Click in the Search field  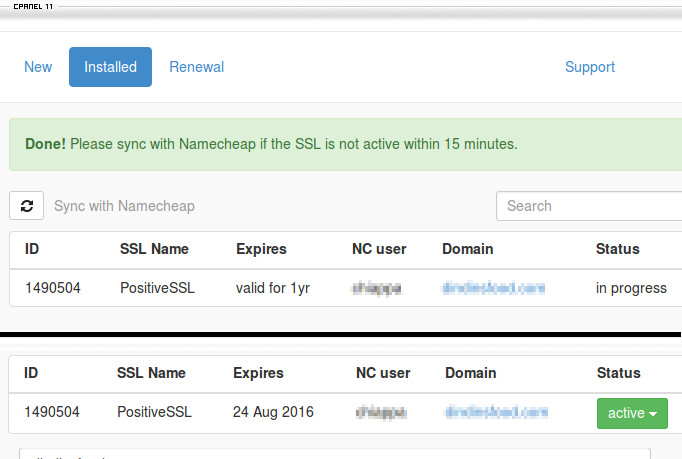coord(589,206)
